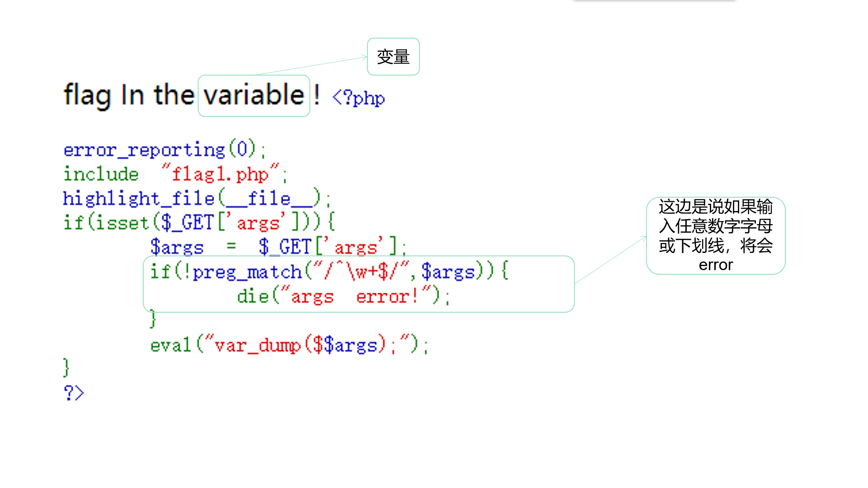Click the closing brace above ?>

pos(66,367)
